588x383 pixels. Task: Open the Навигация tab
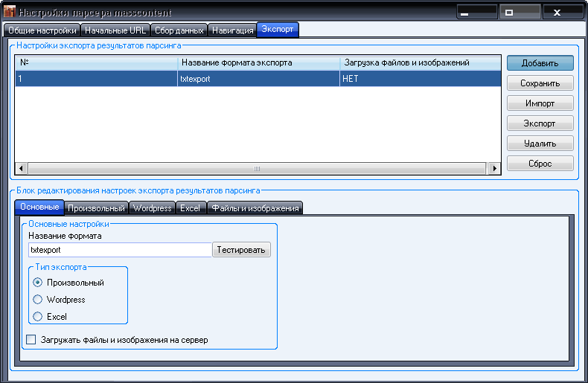pyautogui.click(x=232, y=30)
